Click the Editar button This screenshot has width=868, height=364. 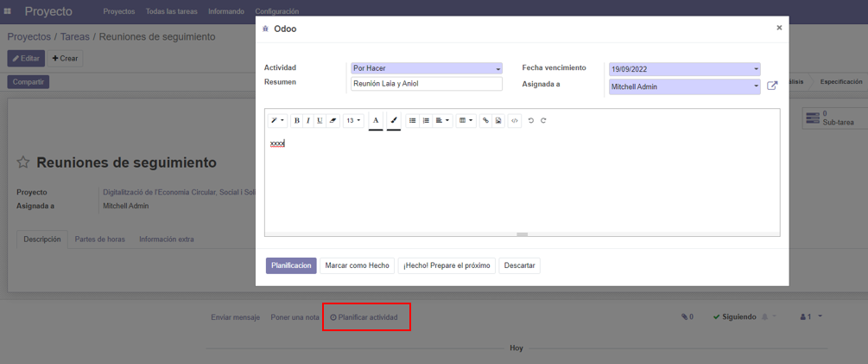pyautogui.click(x=26, y=58)
